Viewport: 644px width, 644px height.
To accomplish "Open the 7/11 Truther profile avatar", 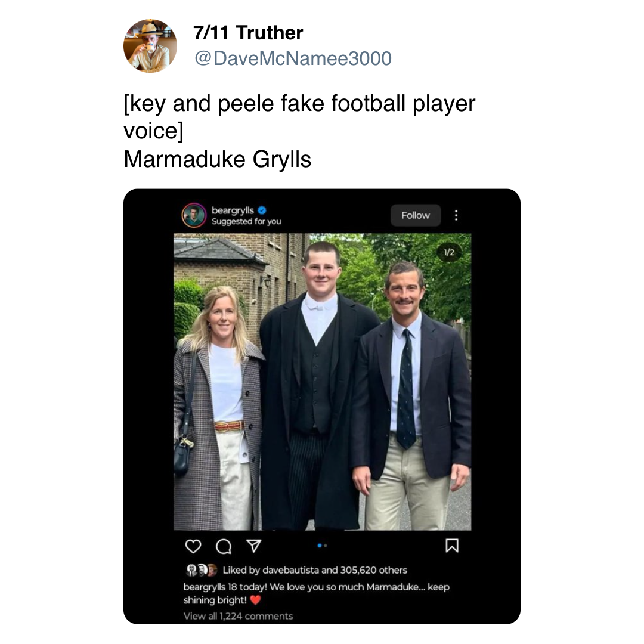I will point(150,46).
